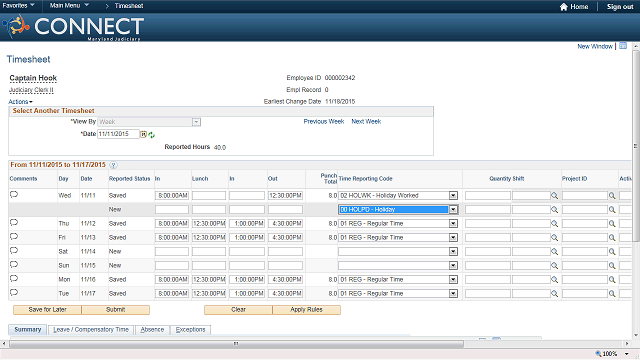Look up Project ID for Wed 11/11 row

pos(612,196)
